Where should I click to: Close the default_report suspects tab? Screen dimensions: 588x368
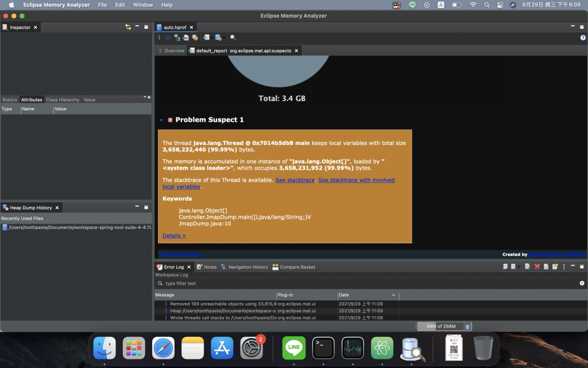296,51
